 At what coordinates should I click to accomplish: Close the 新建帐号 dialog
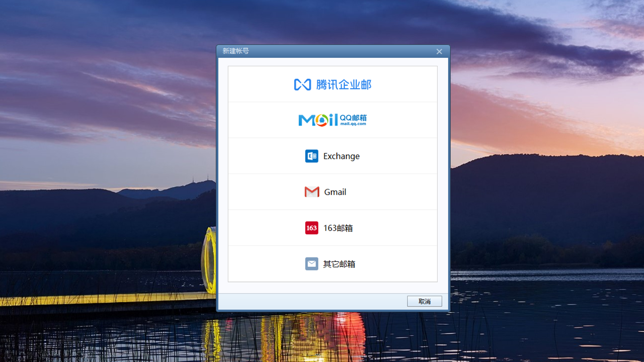(439, 51)
